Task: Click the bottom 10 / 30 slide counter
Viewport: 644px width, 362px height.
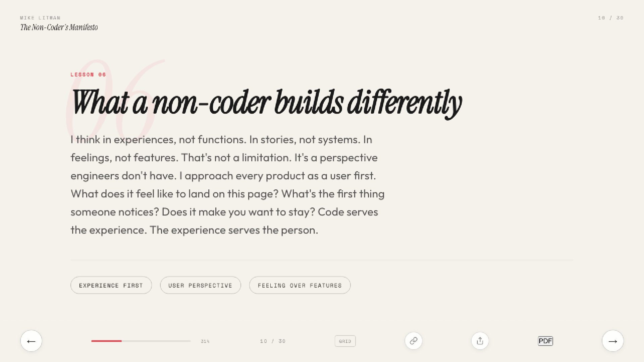Action: tap(273, 341)
